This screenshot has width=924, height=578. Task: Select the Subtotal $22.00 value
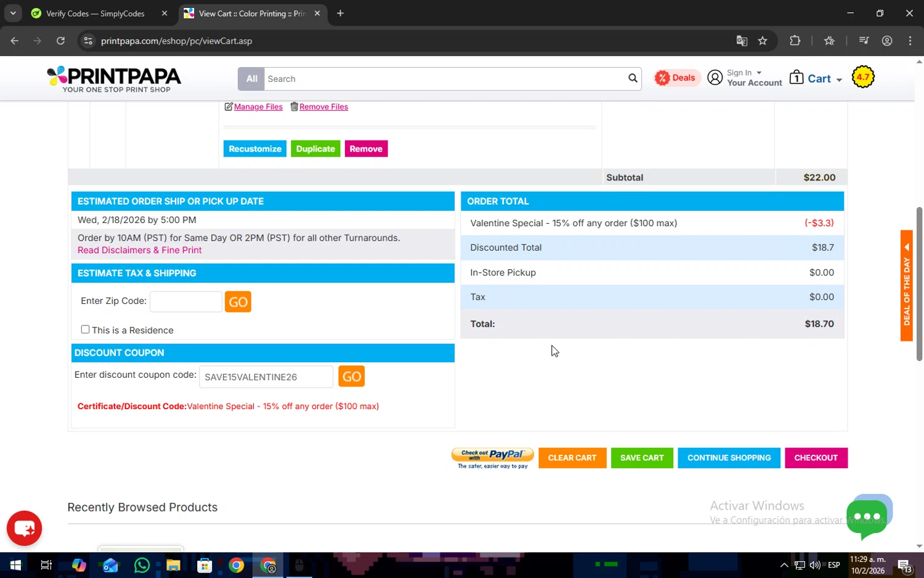point(819,177)
